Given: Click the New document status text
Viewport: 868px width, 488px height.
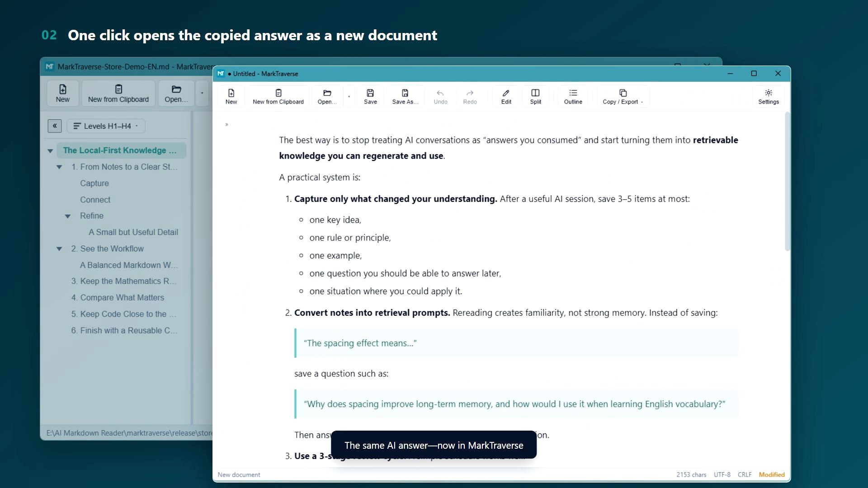Looking at the screenshot, I should coord(239,474).
